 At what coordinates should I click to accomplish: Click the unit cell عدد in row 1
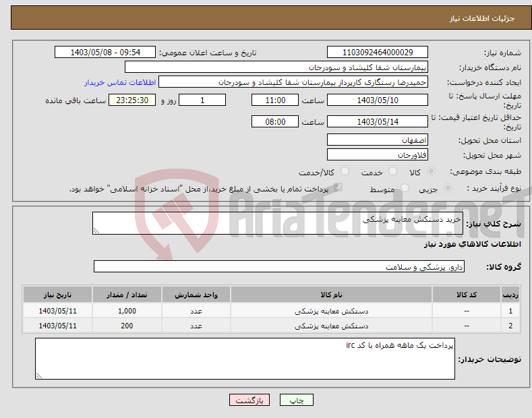[196, 311]
